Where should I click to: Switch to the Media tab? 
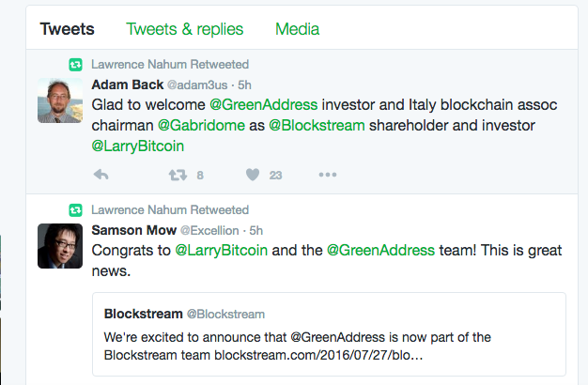point(298,29)
